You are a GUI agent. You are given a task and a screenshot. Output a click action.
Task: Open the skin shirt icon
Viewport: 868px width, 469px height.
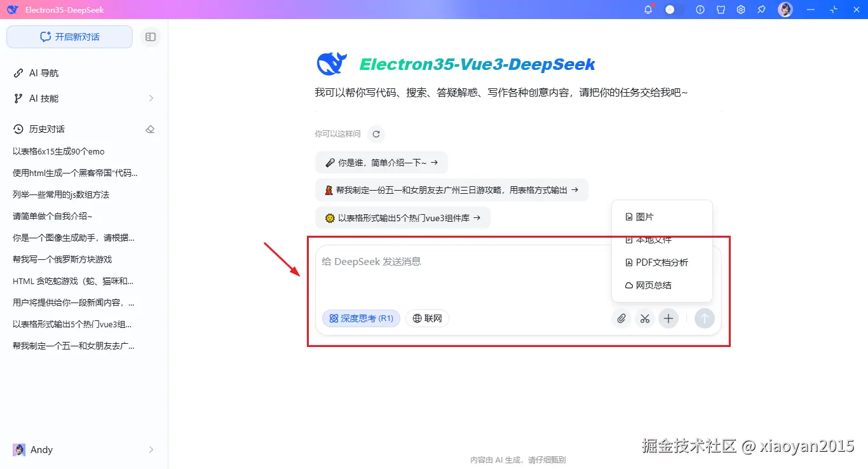click(x=721, y=10)
